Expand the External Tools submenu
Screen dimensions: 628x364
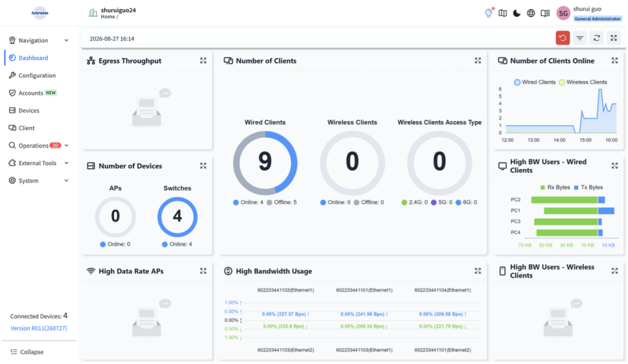tap(39, 163)
